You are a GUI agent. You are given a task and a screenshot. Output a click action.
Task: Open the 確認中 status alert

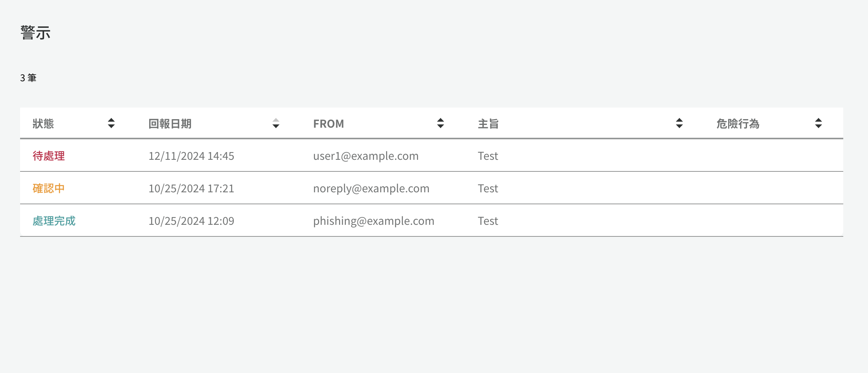(x=49, y=188)
